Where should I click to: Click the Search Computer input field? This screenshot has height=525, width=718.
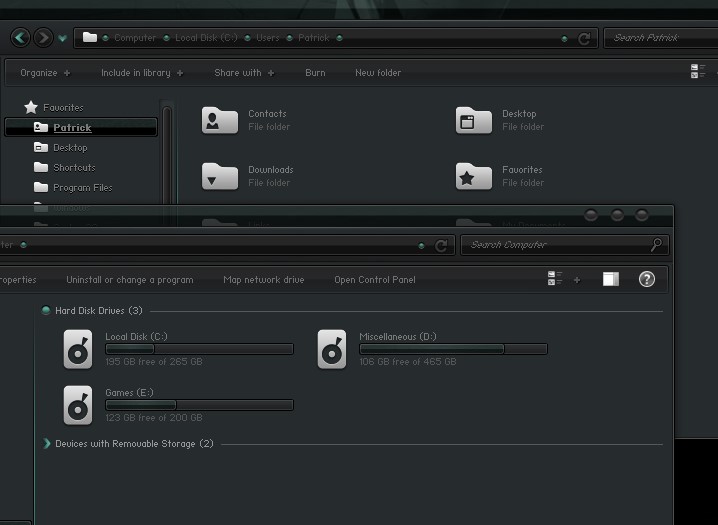coord(555,245)
